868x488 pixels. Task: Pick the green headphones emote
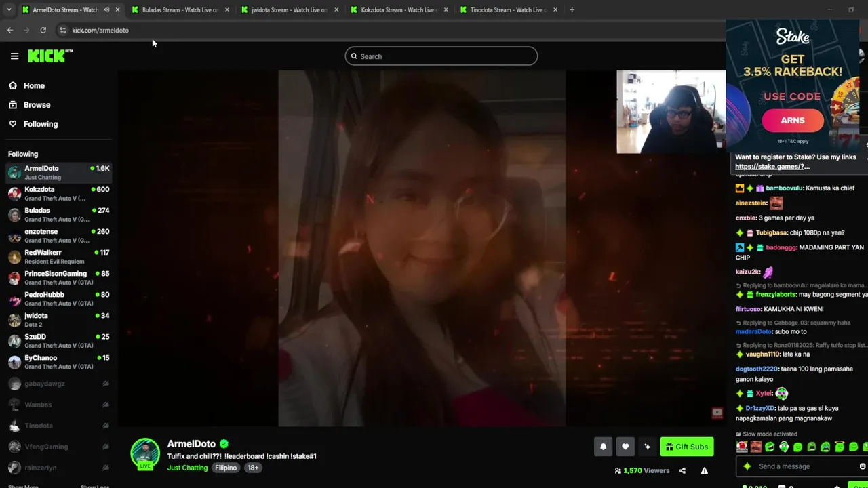(784, 447)
